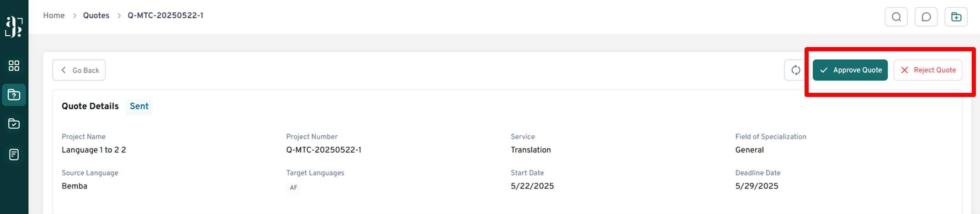Viewport: 980px width, 214px height.
Task: Click the search magnifier icon
Action: tap(896, 17)
